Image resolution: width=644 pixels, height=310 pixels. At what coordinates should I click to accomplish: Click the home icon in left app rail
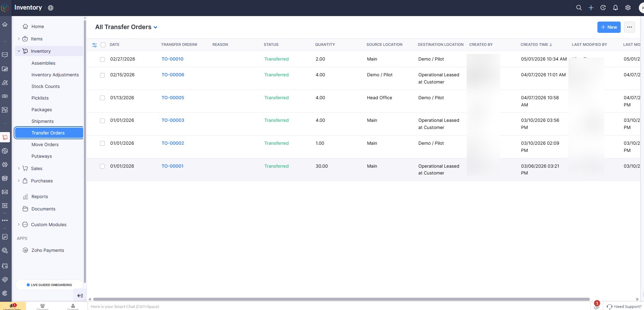pyautogui.click(x=5, y=25)
